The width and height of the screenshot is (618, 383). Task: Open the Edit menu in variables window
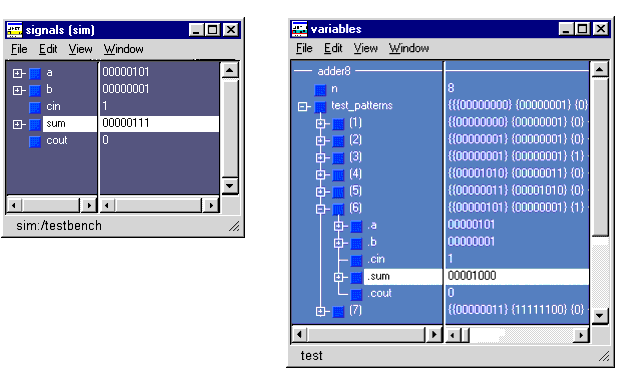tap(333, 48)
